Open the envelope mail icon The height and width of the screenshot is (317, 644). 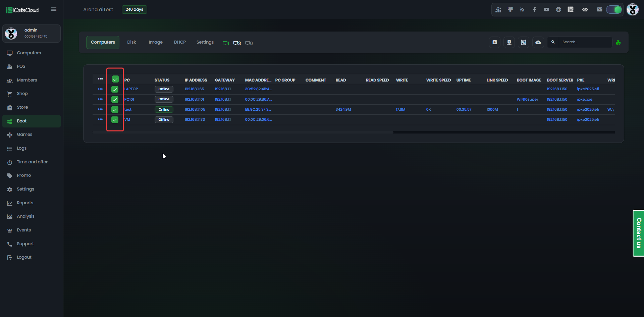[599, 9]
